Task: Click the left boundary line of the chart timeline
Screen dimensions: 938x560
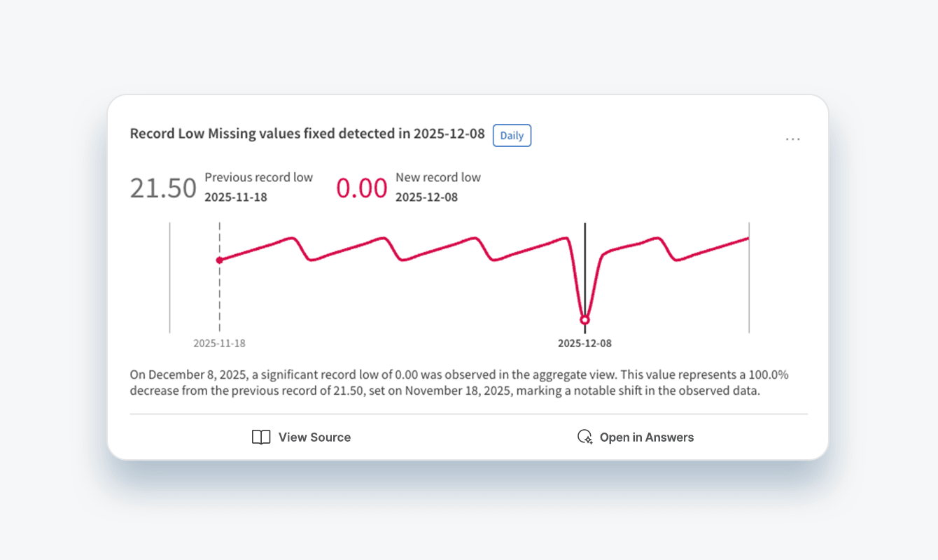Action: point(170,276)
